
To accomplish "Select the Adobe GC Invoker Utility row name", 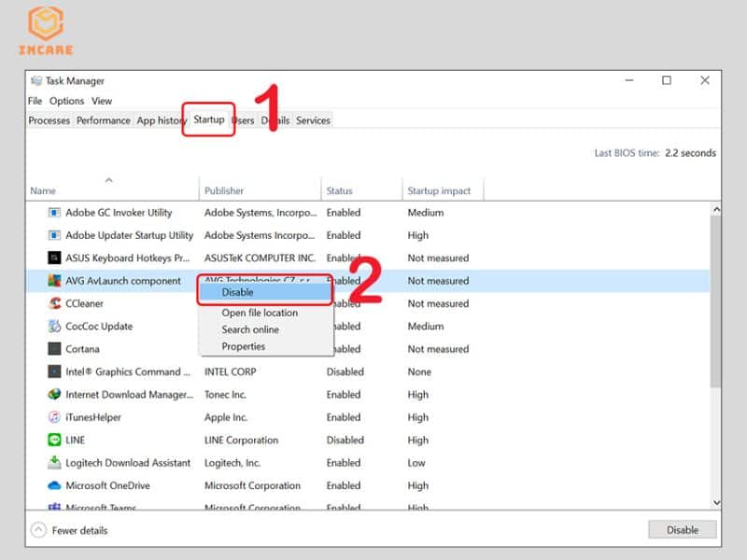I will [x=119, y=213].
